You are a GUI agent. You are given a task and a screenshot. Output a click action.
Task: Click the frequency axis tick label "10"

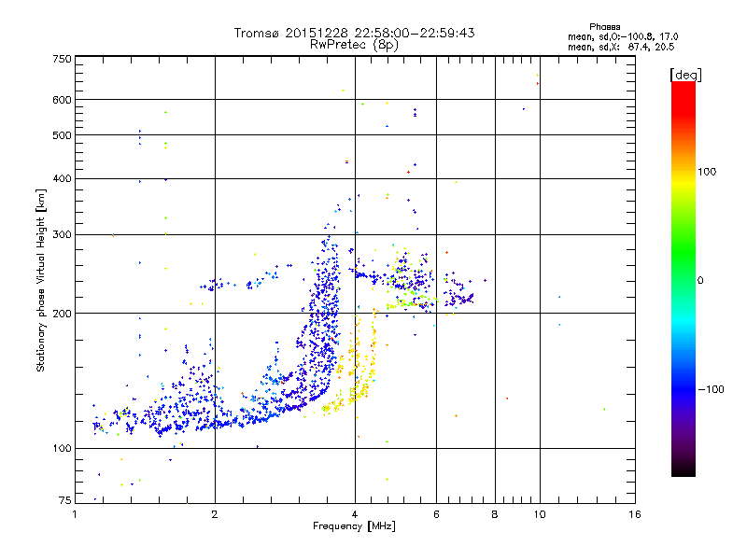point(540,514)
